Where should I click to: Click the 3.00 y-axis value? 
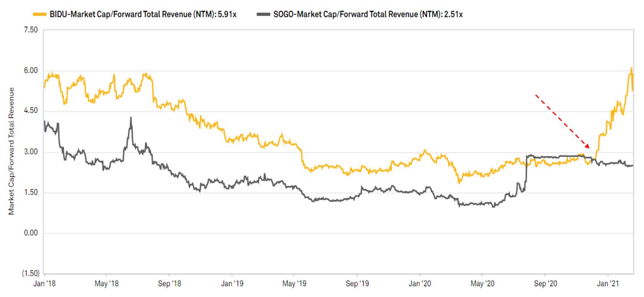[31, 152]
